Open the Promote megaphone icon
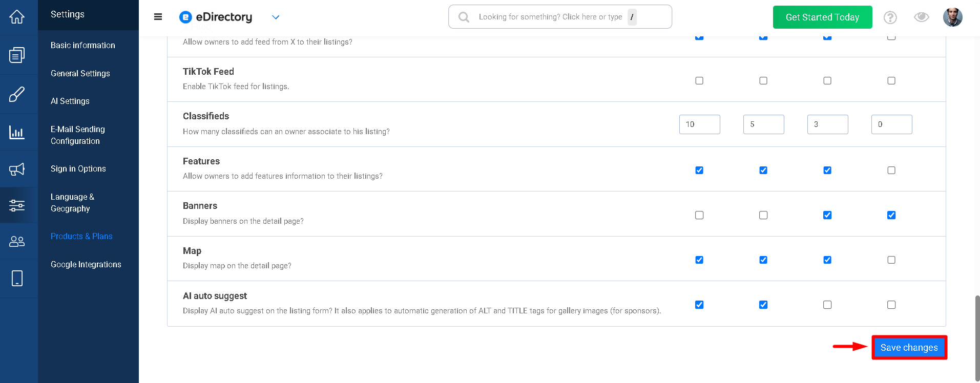 [17, 169]
